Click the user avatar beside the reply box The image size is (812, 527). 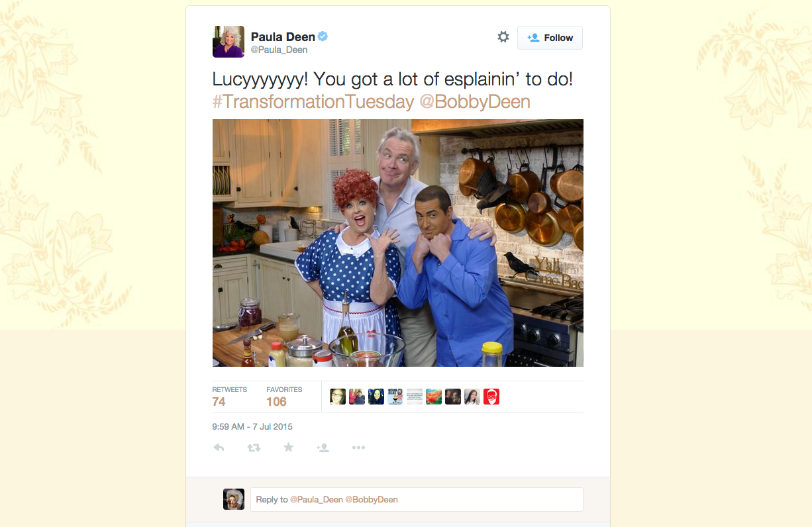coord(234,499)
